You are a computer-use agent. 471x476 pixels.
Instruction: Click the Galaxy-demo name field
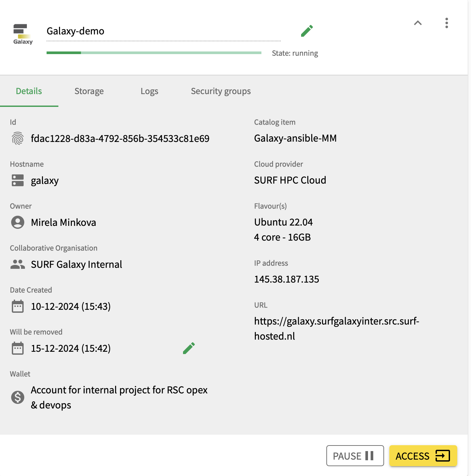(163, 31)
